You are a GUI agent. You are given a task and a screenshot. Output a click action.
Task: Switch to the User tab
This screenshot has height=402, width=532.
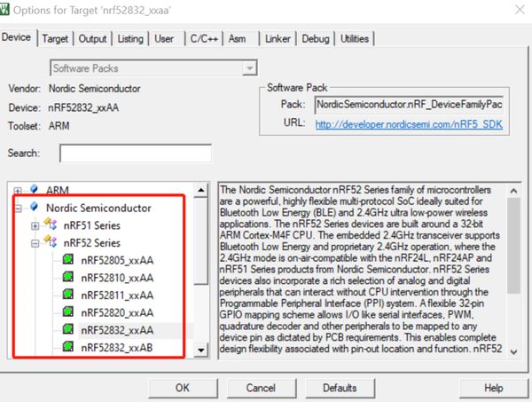(x=164, y=39)
